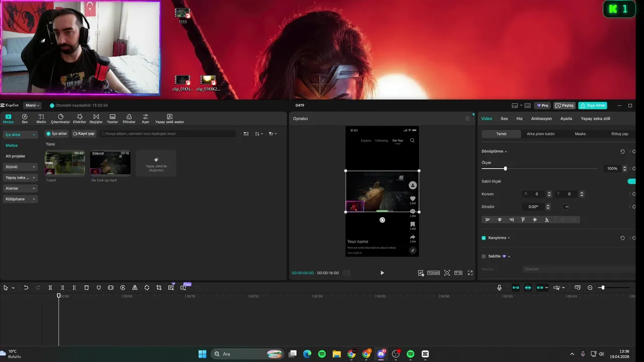Toggle main track magnet in timeline toolbar
The width and height of the screenshot is (644, 362).
[x=516, y=288]
